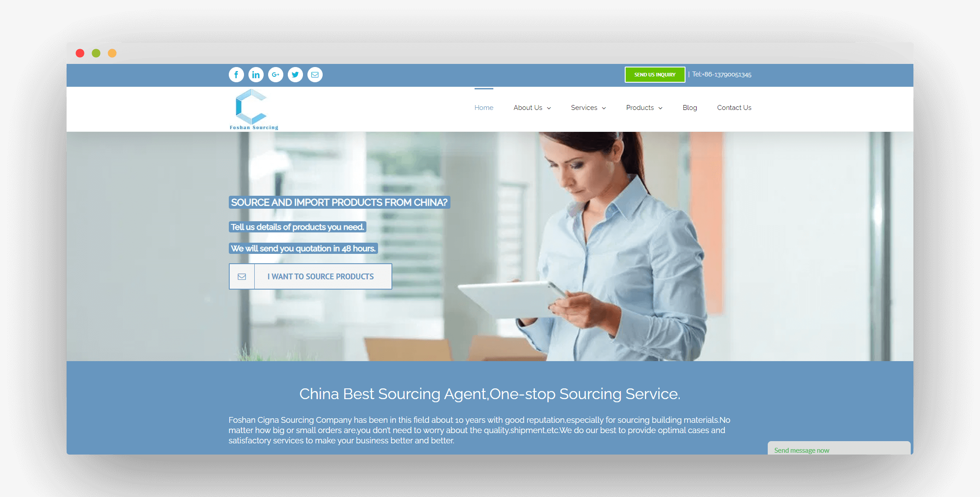Viewport: 980px width, 497px height.
Task: Click the email envelope icon
Action: click(x=315, y=74)
